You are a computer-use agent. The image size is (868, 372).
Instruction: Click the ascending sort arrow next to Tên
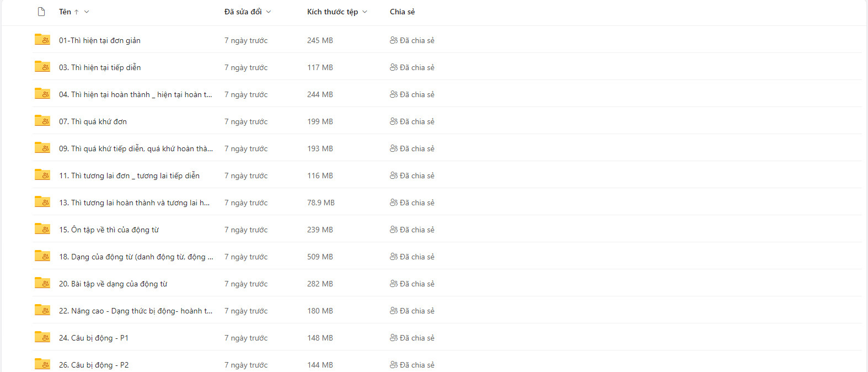76,12
